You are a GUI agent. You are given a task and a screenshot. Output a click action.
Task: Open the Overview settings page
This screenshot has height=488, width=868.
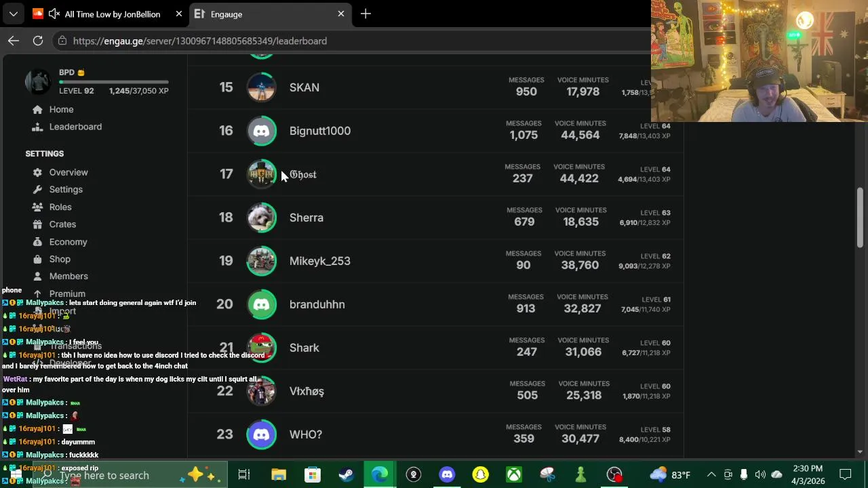pos(68,172)
